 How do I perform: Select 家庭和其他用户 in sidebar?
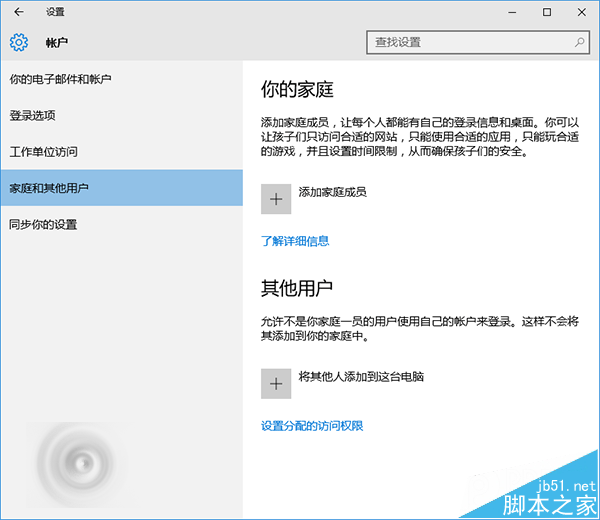(x=122, y=188)
